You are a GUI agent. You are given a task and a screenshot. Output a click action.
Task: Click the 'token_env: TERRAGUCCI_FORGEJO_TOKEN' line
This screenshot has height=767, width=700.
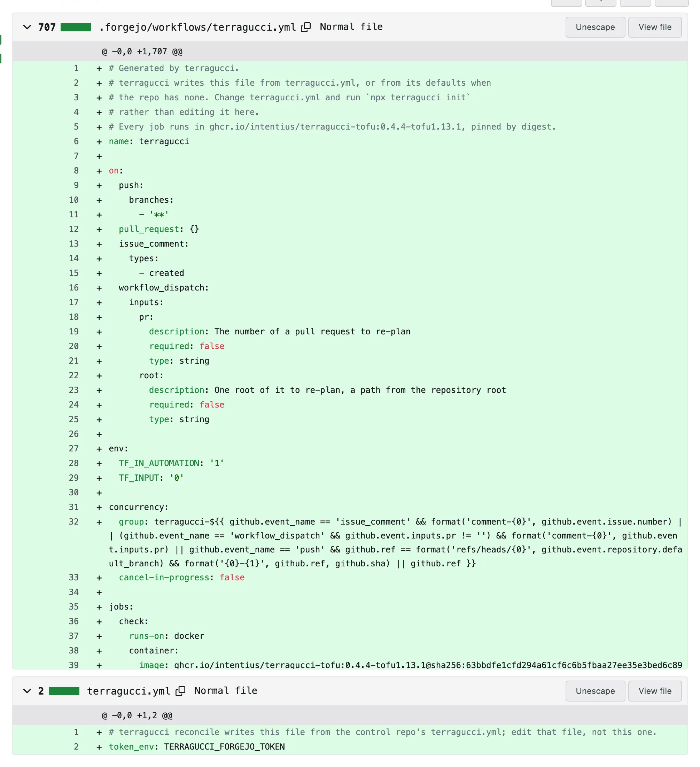(x=197, y=747)
